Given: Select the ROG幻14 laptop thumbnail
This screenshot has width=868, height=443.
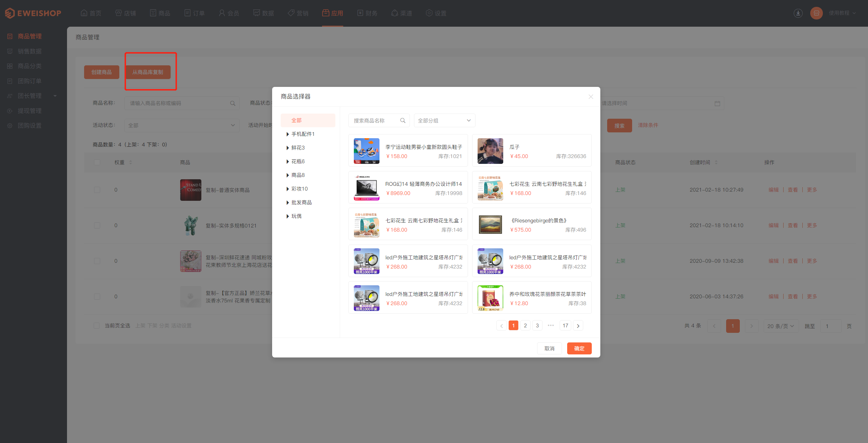Looking at the screenshot, I should (366, 188).
